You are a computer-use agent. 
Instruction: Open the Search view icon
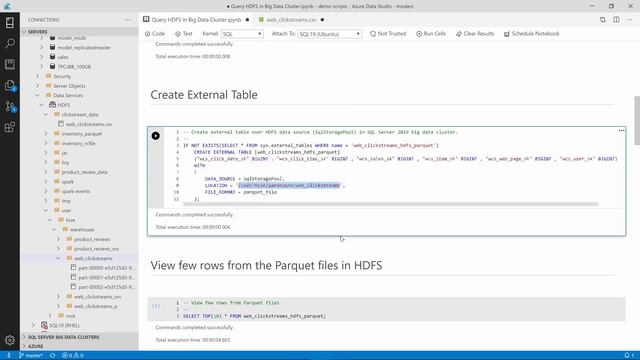point(10,43)
